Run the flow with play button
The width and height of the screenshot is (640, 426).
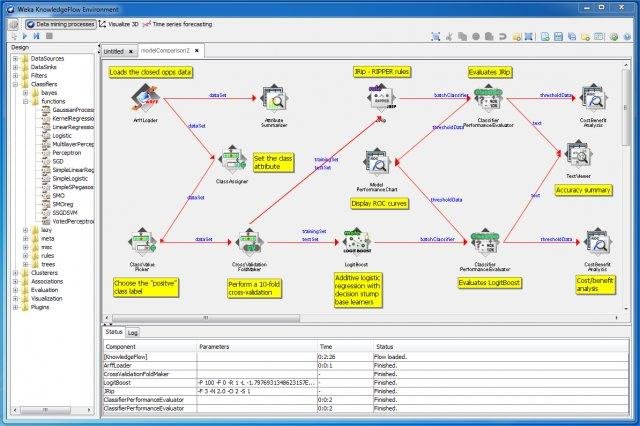coord(24,36)
